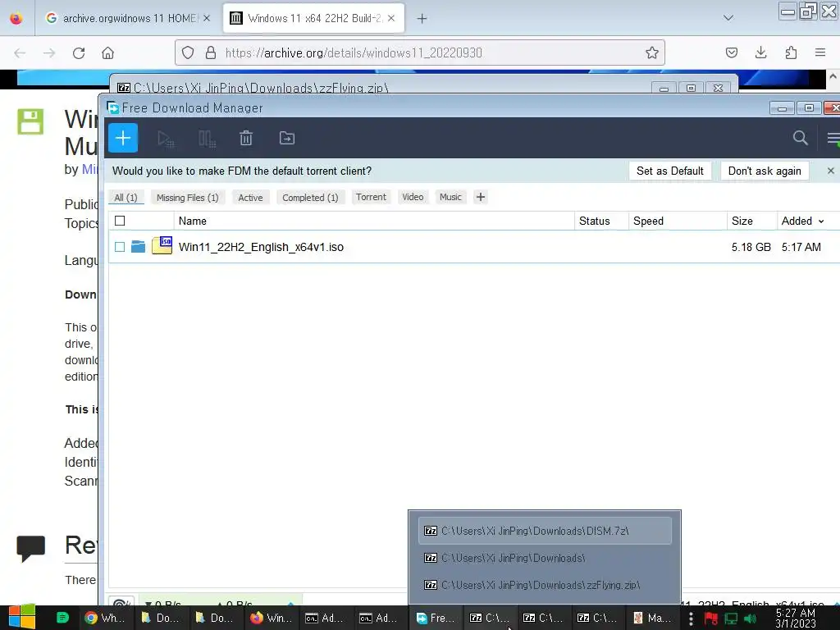
Task: Click Set as Default button
Action: (x=669, y=171)
